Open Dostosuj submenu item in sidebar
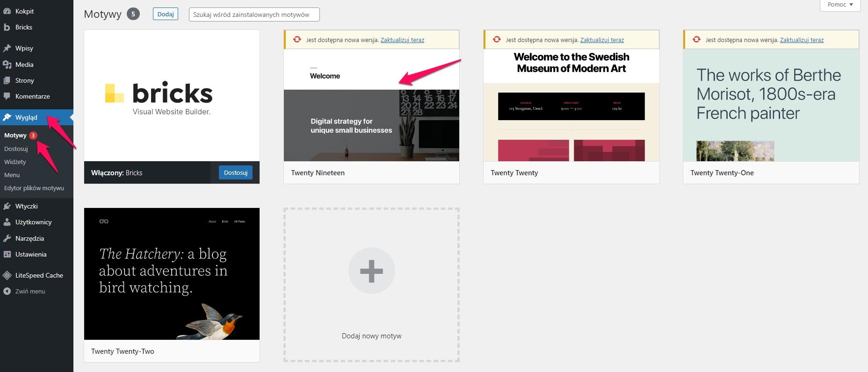Viewport: 868px width, 372px height. coord(16,149)
